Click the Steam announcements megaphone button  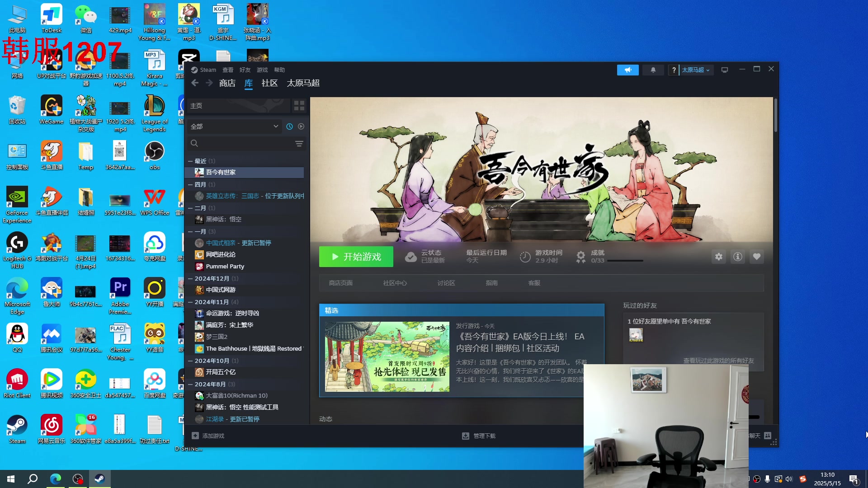(x=627, y=70)
